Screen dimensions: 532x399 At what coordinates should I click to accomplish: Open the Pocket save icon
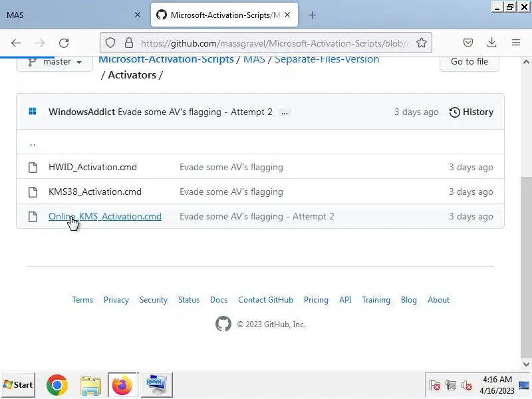468,43
